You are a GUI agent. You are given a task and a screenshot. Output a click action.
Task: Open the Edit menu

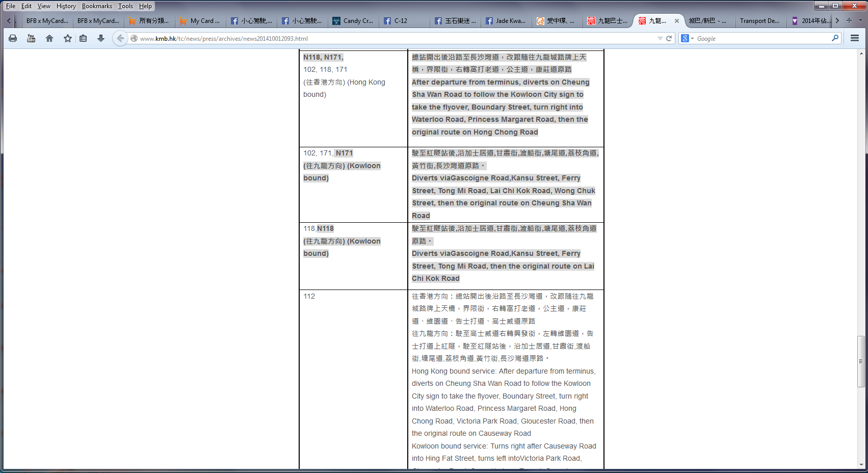(x=27, y=6)
